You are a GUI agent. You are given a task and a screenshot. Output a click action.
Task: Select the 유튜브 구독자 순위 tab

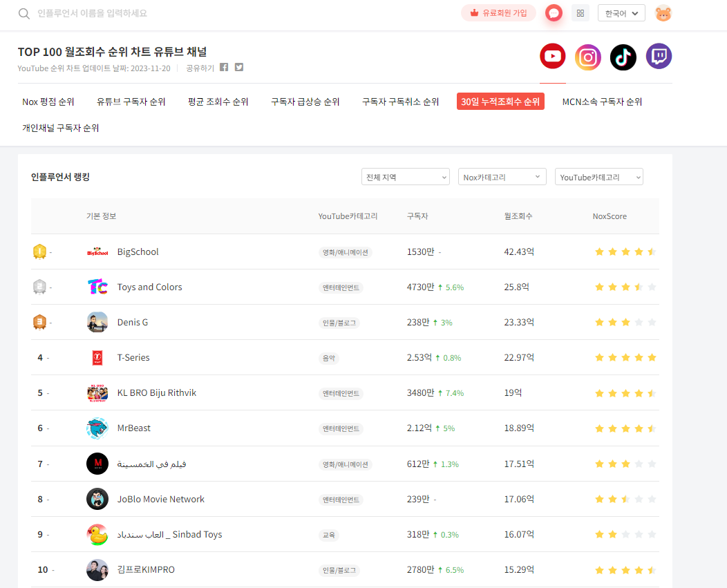[x=131, y=102]
